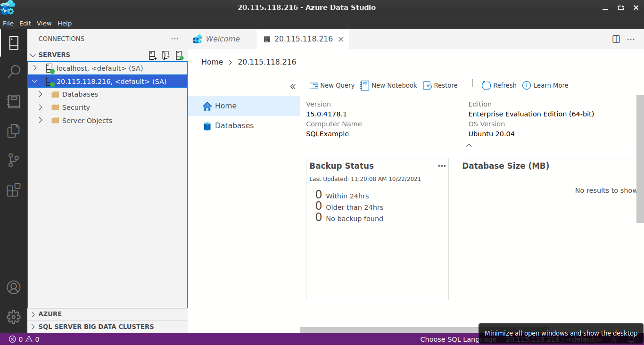644x345 pixels.
Task: Switch to the Welcome tab
Action: (x=222, y=39)
